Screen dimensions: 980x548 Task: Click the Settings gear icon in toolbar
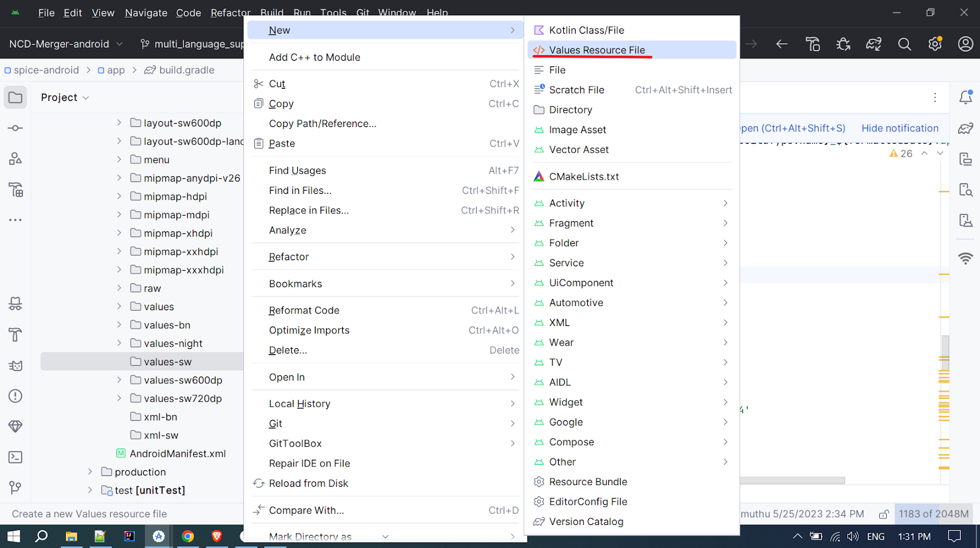[x=934, y=44]
